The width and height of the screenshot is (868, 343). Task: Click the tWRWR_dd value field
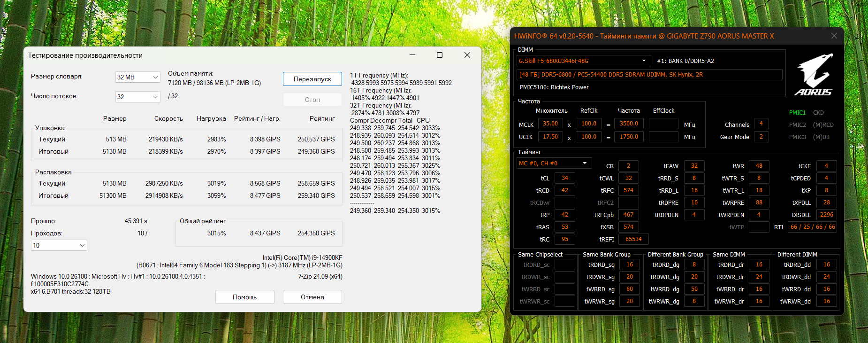point(827,301)
